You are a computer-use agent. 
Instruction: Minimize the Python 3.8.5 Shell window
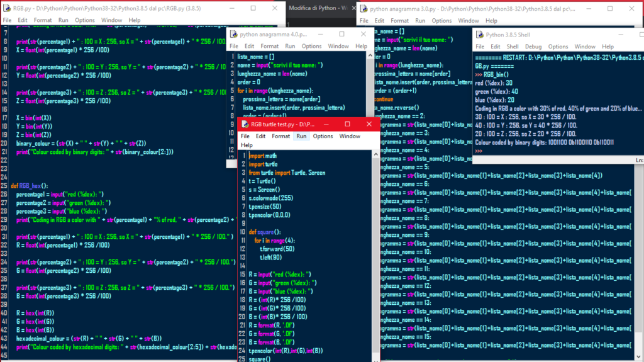[621, 35]
